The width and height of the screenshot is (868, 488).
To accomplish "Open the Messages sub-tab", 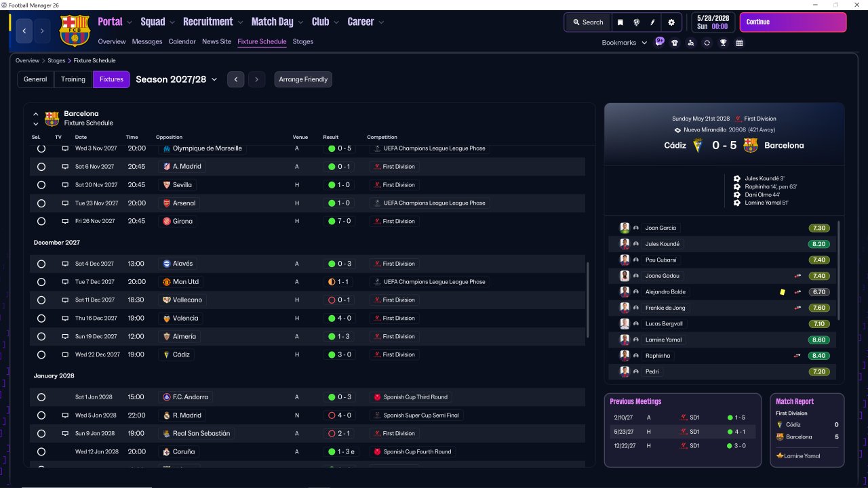I will (147, 41).
